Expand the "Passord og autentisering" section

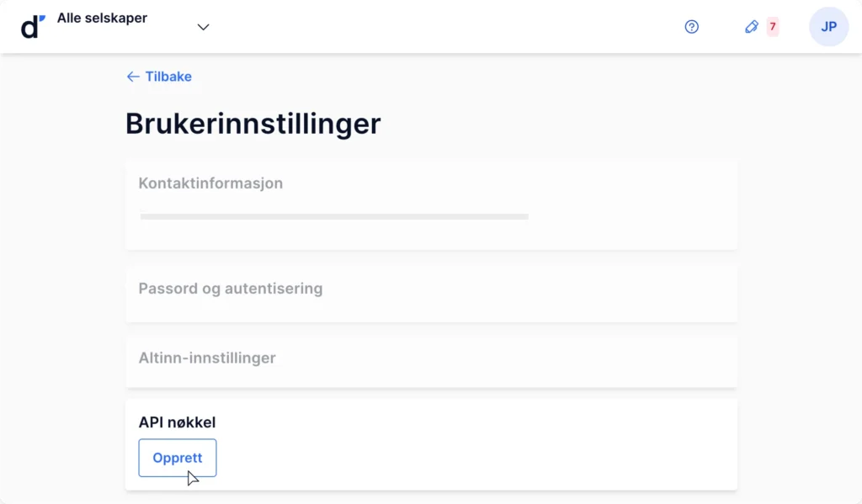pyautogui.click(x=431, y=294)
